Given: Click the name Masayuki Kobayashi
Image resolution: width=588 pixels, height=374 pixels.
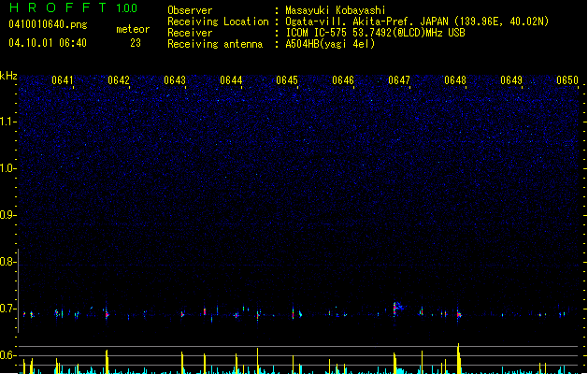Looking at the screenshot, I should tap(336, 10).
